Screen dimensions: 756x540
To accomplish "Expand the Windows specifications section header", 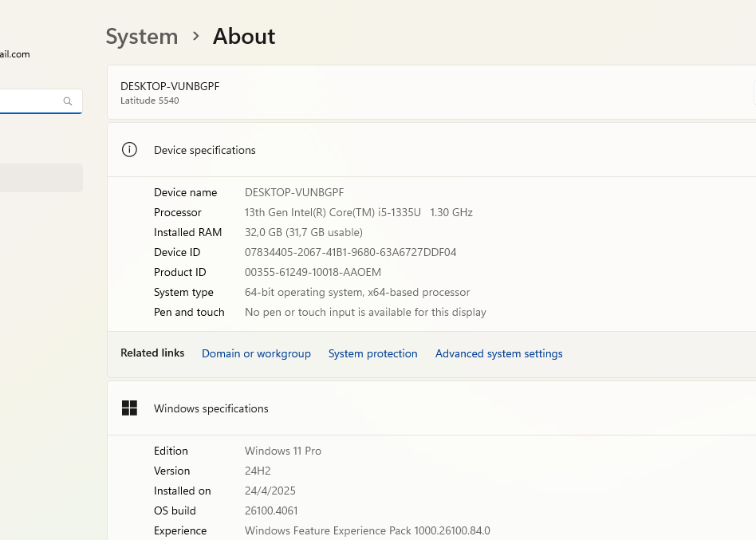I will (x=431, y=408).
